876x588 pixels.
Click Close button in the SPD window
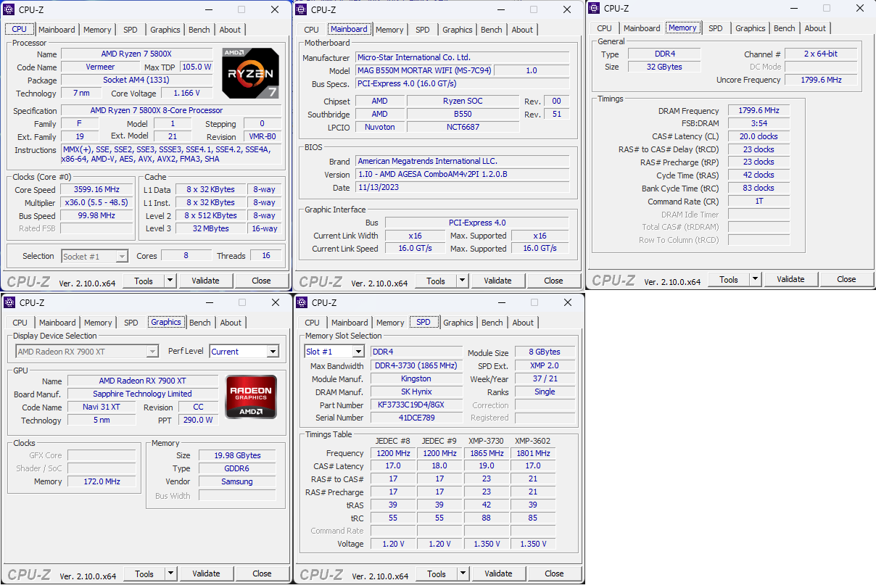click(x=554, y=573)
